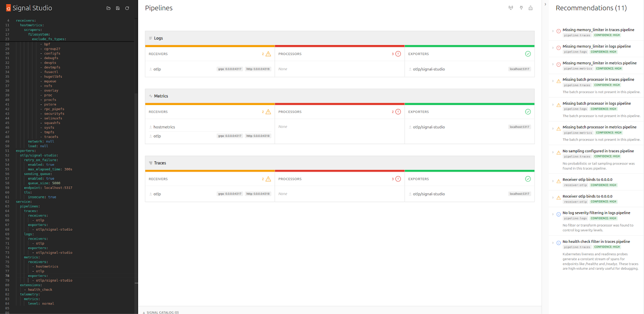Open a config file with the folder icon
Viewport: 644px width, 314px height.
108,8
